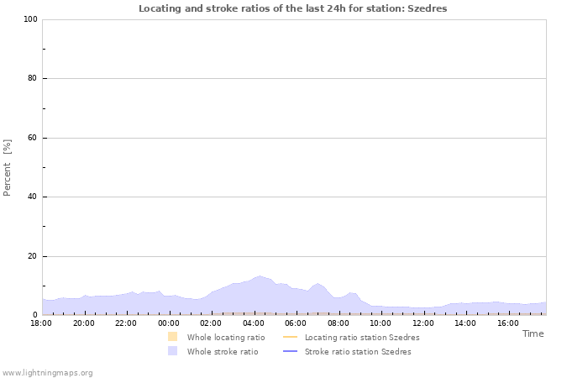
Task: Click the blue Stroke ratio station line icon
Action: pyautogui.click(x=290, y=351)
